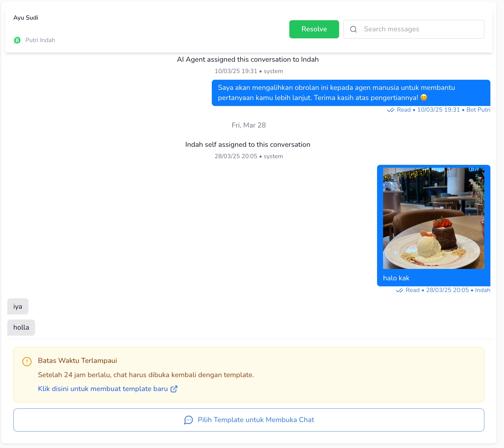Click the smiley emoji in the bot message
504x448 pixels.
[424, 97]
